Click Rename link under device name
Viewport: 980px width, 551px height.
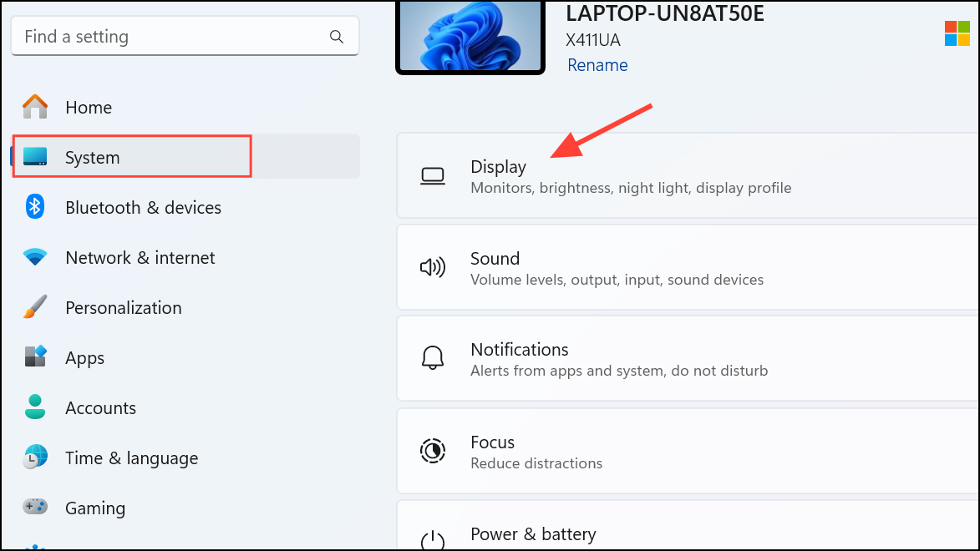[597, 65]
